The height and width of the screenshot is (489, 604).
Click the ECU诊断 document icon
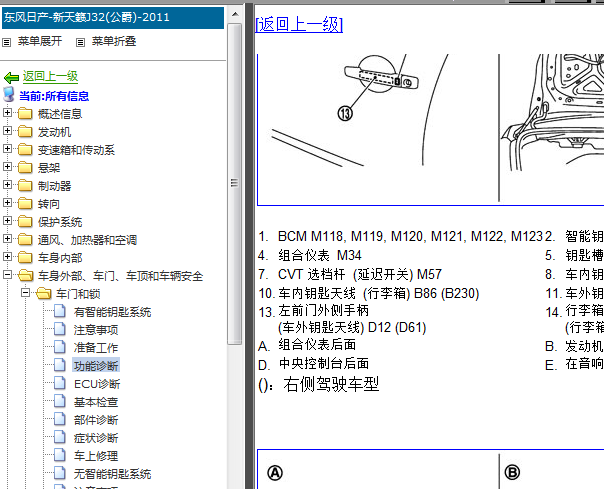pyautogui.click(x=60, y=383)
